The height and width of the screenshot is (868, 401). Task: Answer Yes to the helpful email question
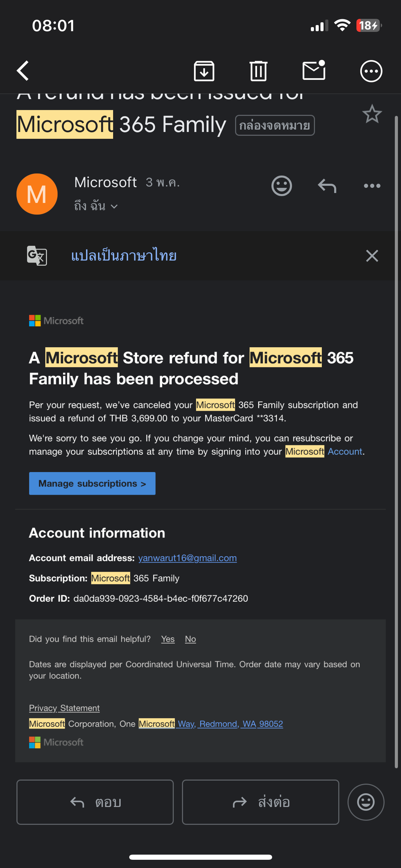coord(168,639)
